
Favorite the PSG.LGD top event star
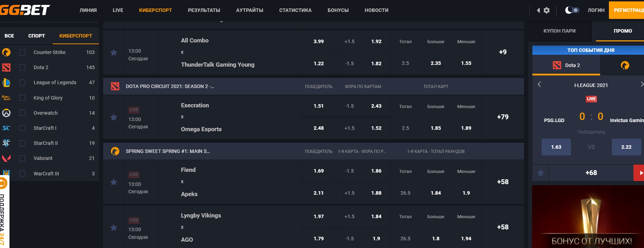(x=540, y=173)
